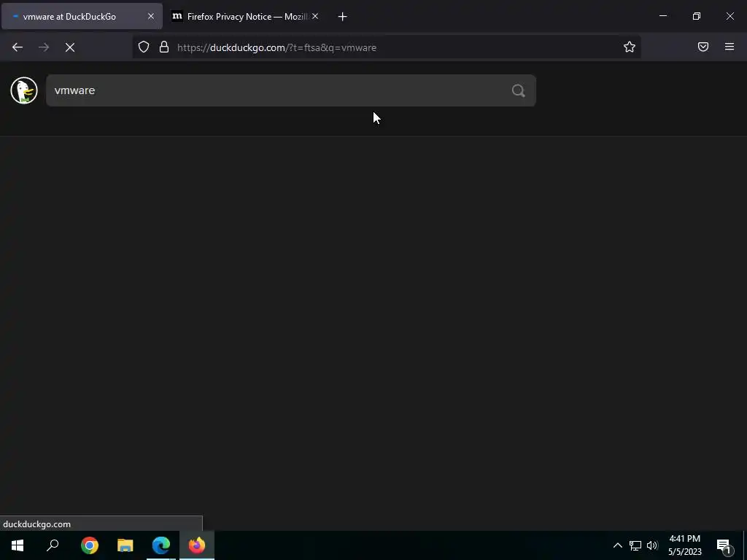The width and height of the screenshot is (747, 560).
Task: Open the Windows Start menu
Action: point(18,545)
